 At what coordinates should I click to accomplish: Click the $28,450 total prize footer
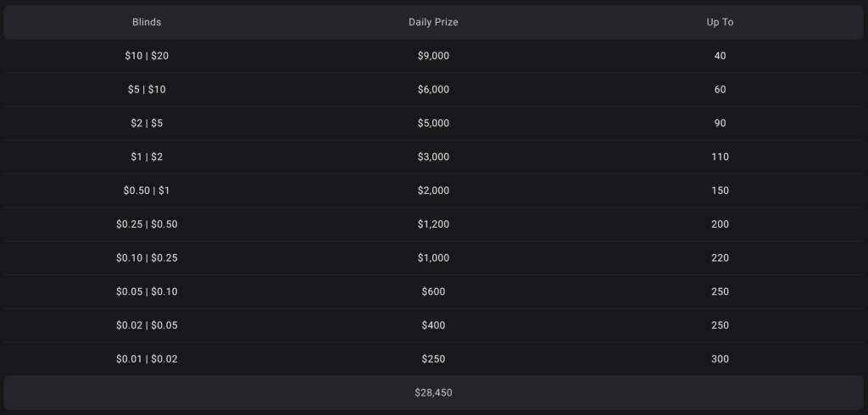click(433, 393)
